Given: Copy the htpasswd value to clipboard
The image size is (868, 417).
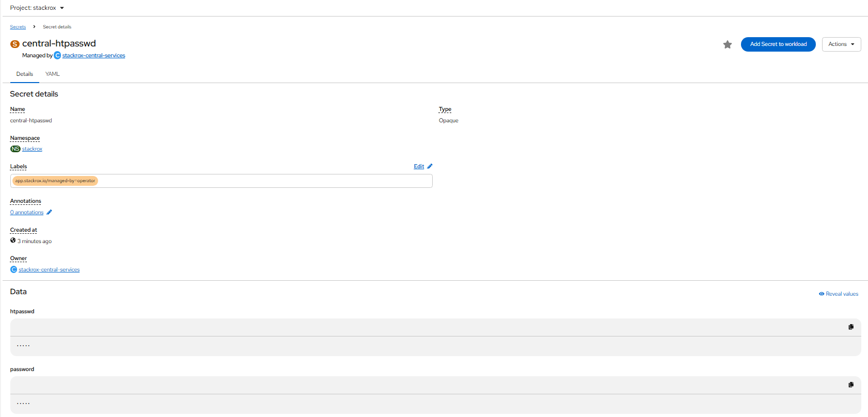Looking at the screenshot, I should 851,327.
